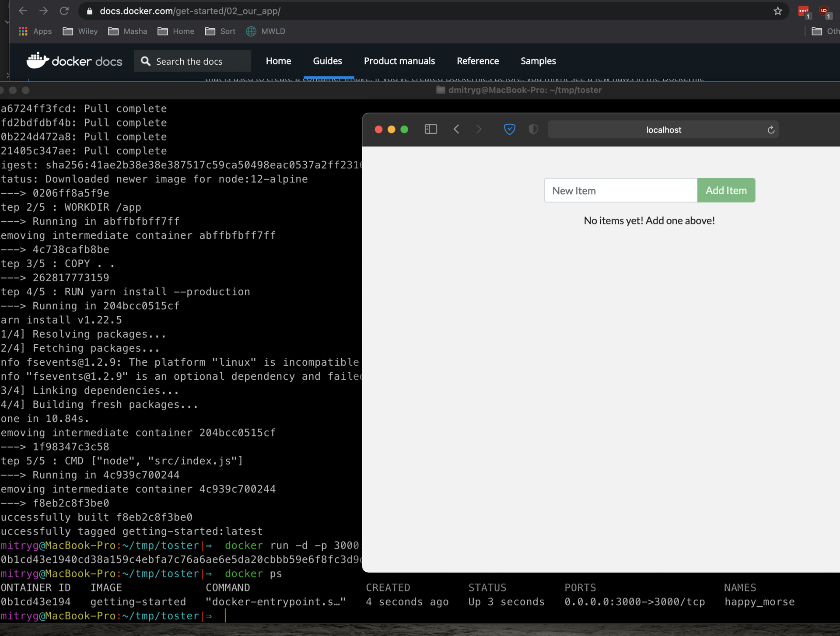Image resolution: width=840 pixels, height=636 pixels.
Task: Click the New Item text field
Action: (620, 190)
